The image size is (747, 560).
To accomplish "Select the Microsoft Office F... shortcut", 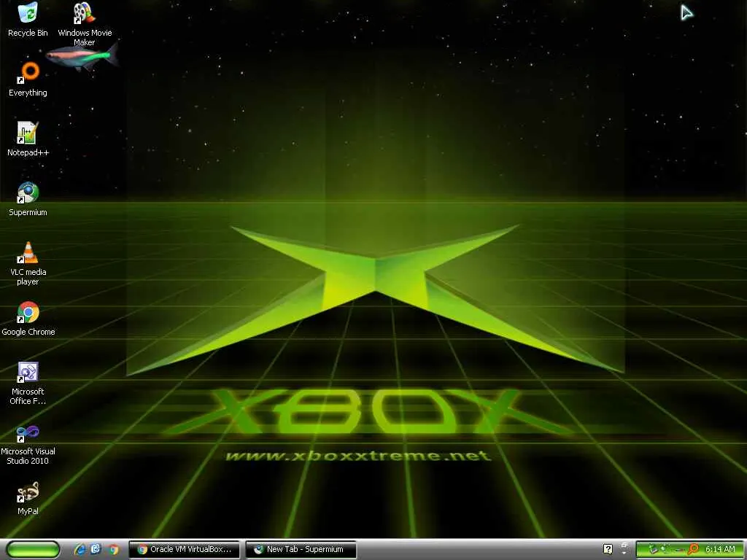I will point(28,383).
